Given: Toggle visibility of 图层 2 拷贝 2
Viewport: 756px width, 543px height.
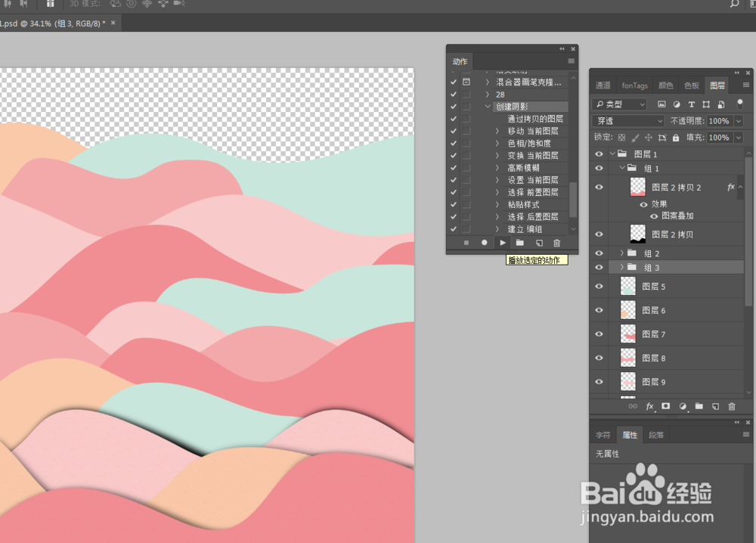Looking at the screenshot, I should click(599, 187).
